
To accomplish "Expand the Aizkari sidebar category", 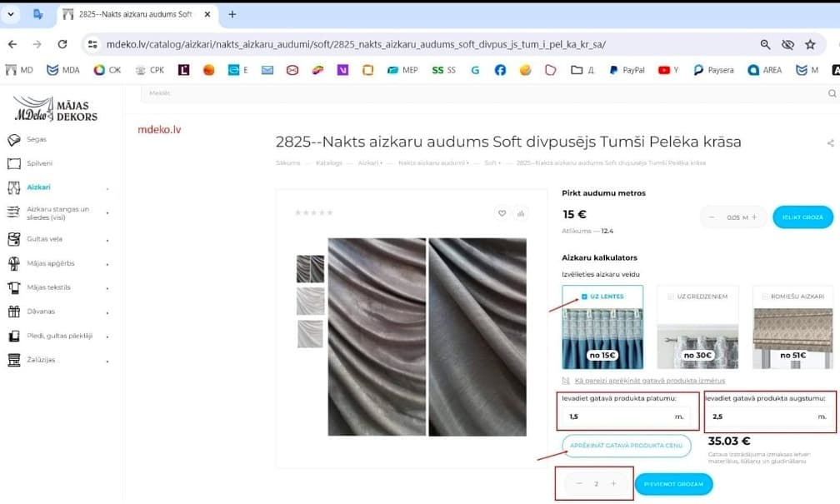I will [x=107, y=188].
